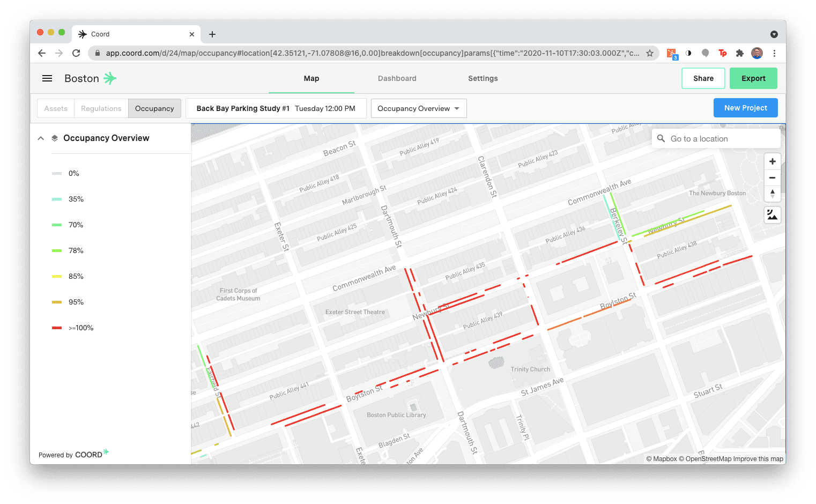
Task: Click the search magnifier in location box
Action: [661, 138]
